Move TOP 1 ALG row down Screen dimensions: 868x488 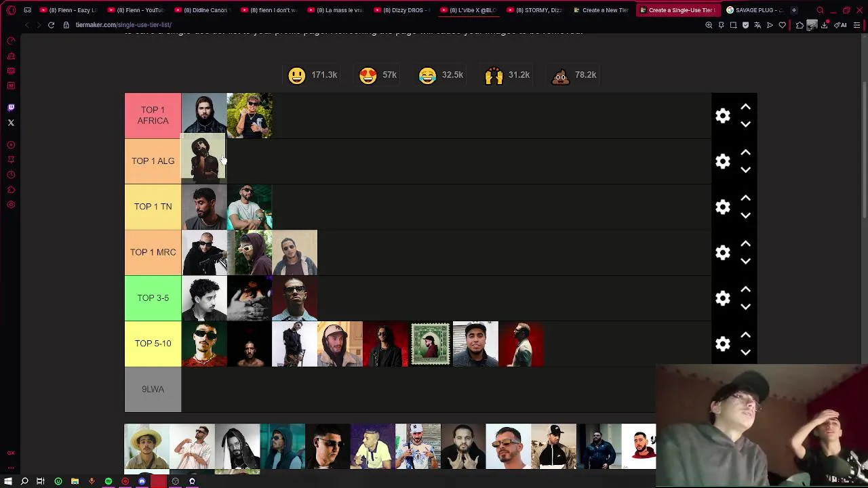point(745,169)
